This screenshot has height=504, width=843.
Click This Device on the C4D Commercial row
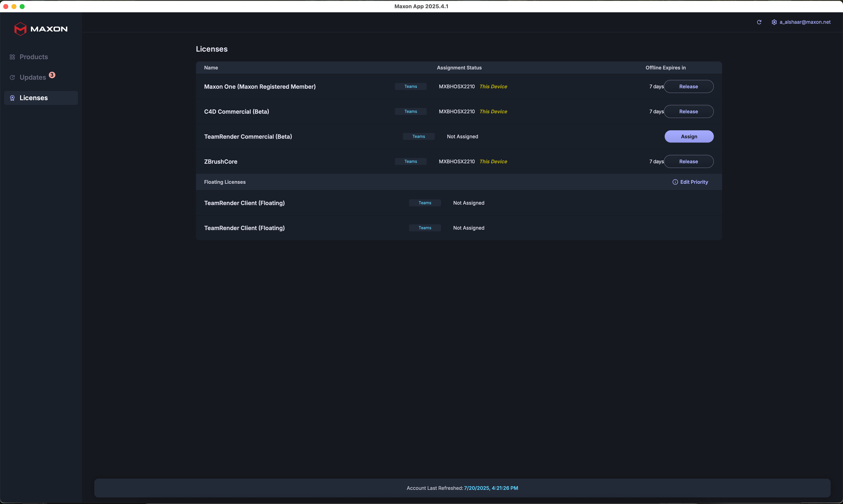point(493,111)
